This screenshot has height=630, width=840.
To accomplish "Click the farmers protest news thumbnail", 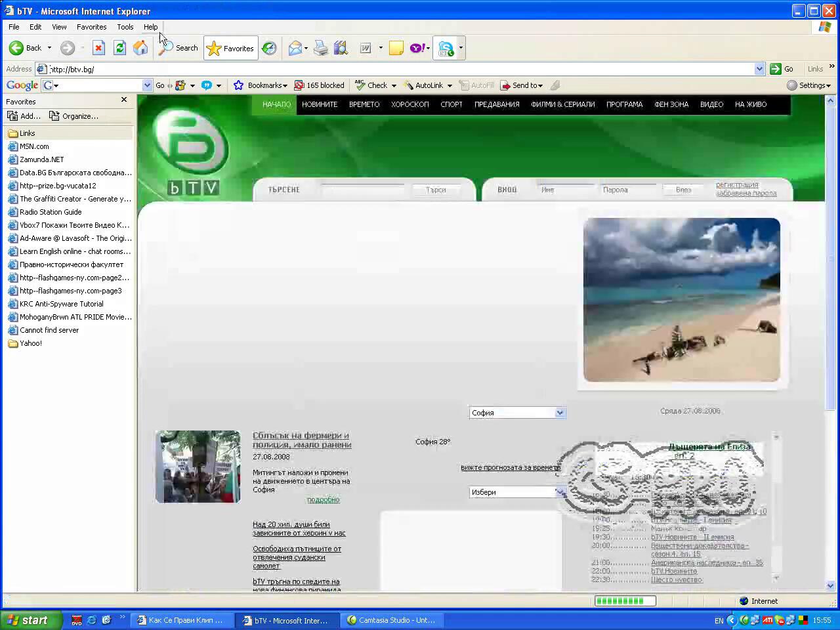I will tap(198, 467).
